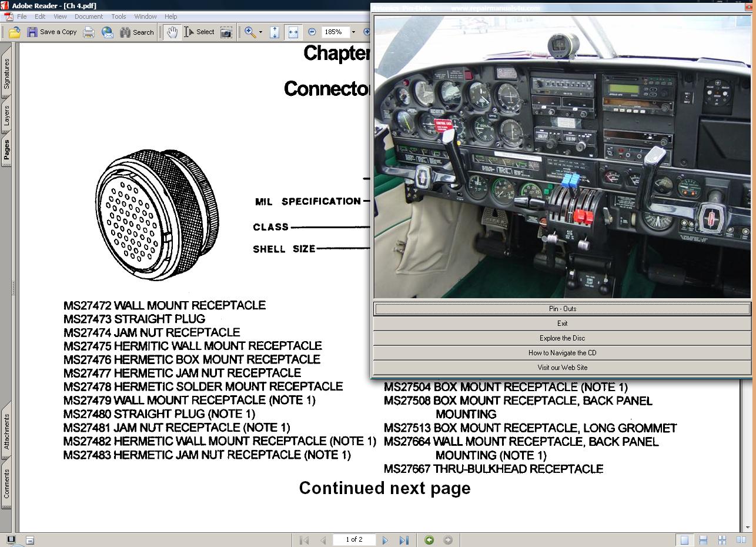Enable Continuous page layout
The height and width of the screenshot is (547, 756).
pyautogui.click(x=703, y=539)
